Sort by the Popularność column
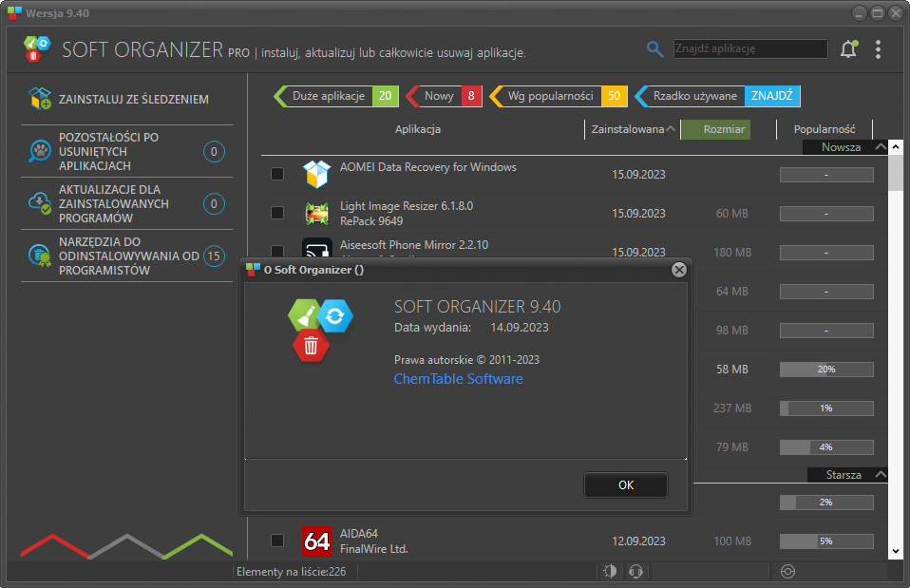The image size is (910, 588). 825,129
